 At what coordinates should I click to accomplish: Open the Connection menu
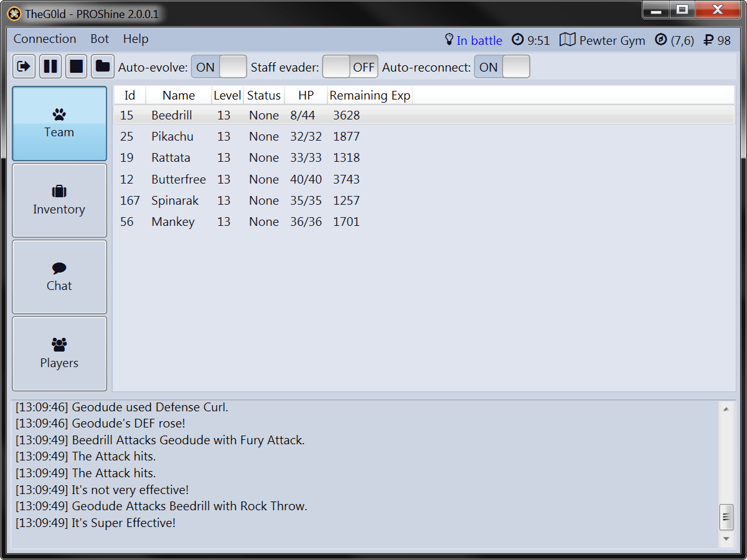(44, 39)
